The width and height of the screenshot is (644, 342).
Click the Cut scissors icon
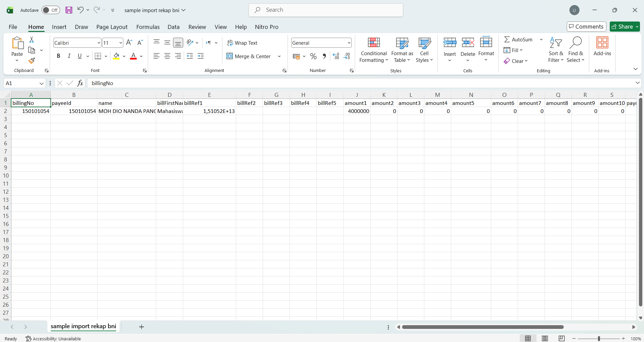[32, 40]
